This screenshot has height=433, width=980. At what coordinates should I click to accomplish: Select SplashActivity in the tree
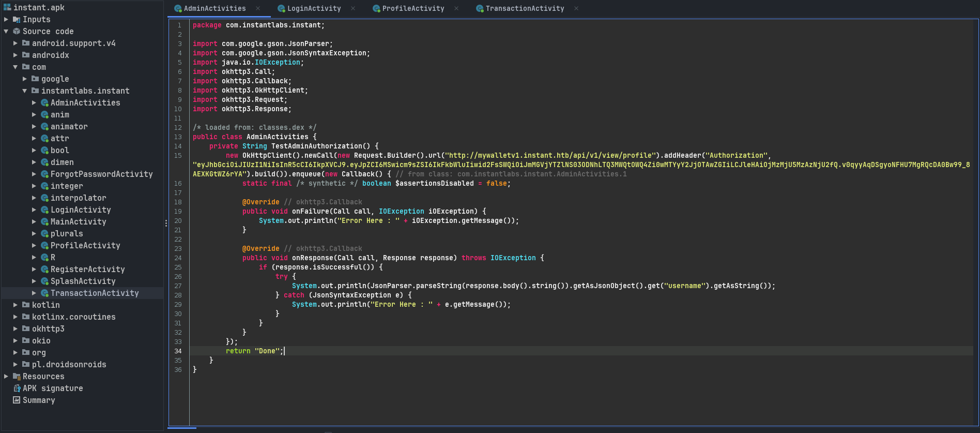tap(83, 281)
